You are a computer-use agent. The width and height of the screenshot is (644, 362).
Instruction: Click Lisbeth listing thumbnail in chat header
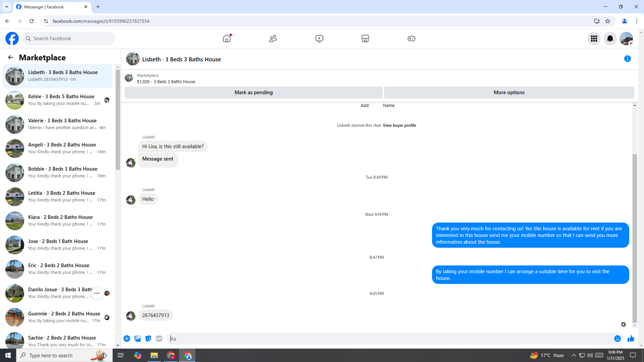133,59
